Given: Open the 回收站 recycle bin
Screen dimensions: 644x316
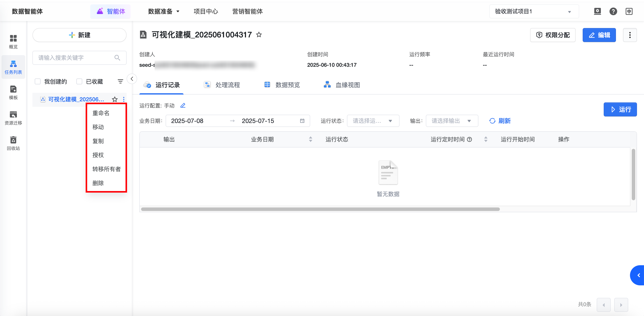Looking at the screenshot, I should click(x=13, y=143).
